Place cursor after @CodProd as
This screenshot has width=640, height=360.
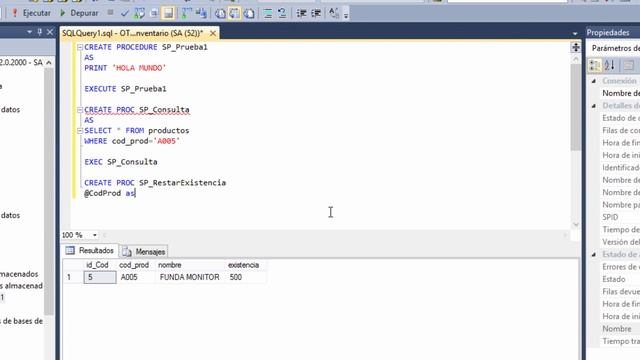136,193
